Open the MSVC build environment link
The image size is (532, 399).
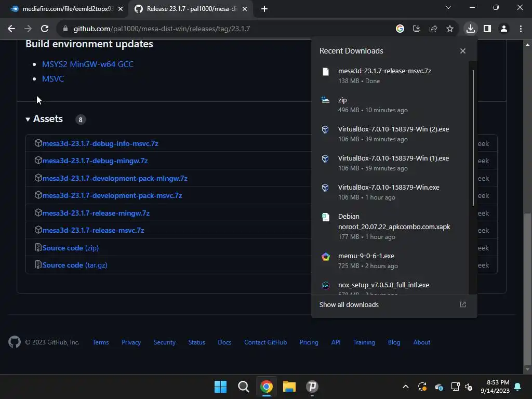(x=53, y=79)
